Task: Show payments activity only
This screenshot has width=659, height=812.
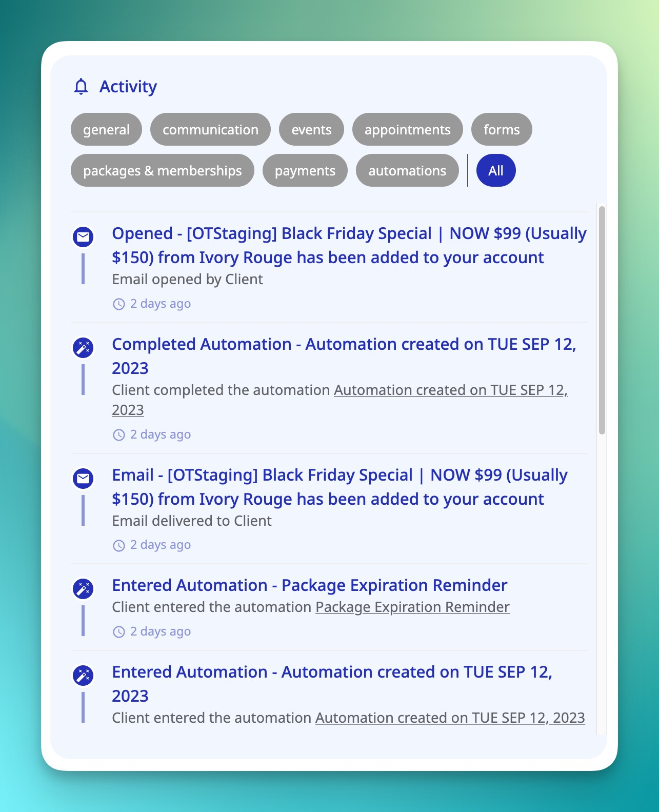Action: [305, 171]
